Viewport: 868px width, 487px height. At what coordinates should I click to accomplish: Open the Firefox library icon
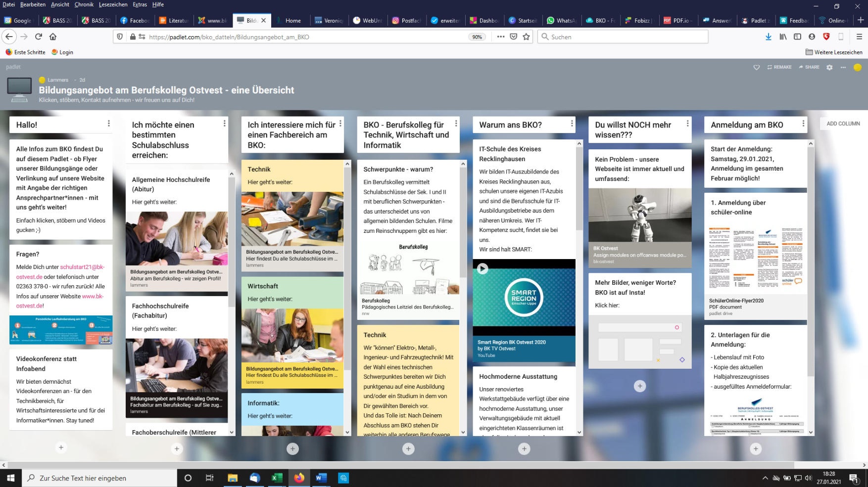(783, 37)
